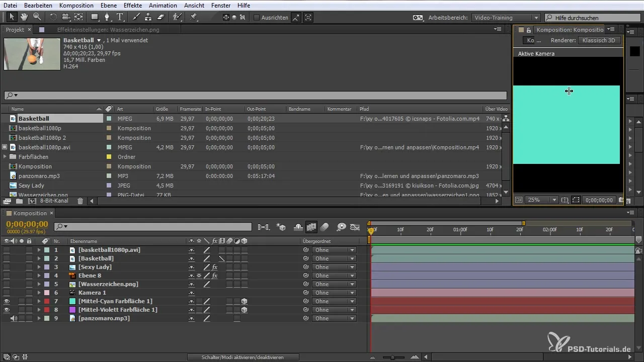The width and height of the screenshot is (644, 362).
Task: Open parent dropdown for basketball1080p.avi layer
Action: 334,250
